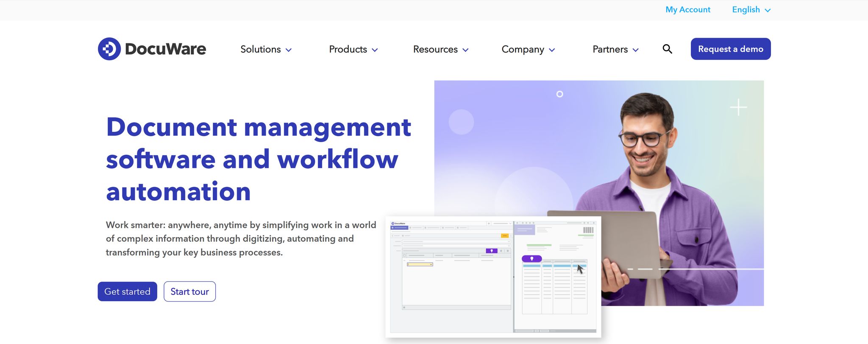868x344 pixels.
Task: Expand the Resources chevron arrow
Action: click(x=465, y=50)
